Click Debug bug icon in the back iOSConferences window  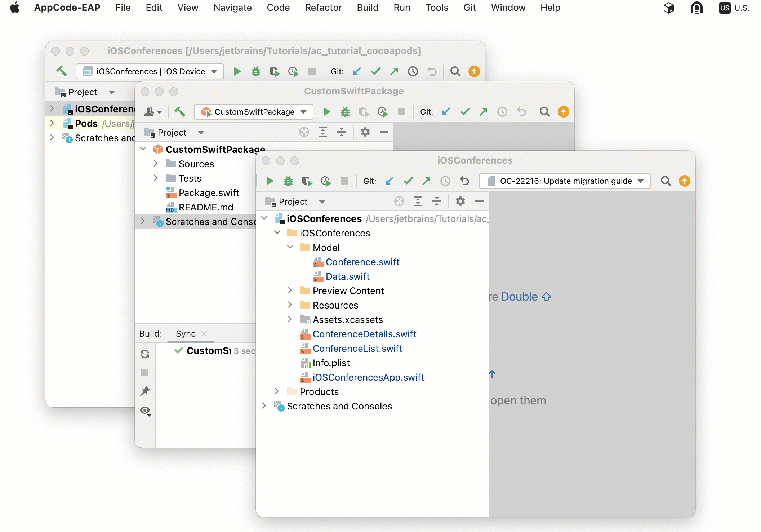click(256, 71)
